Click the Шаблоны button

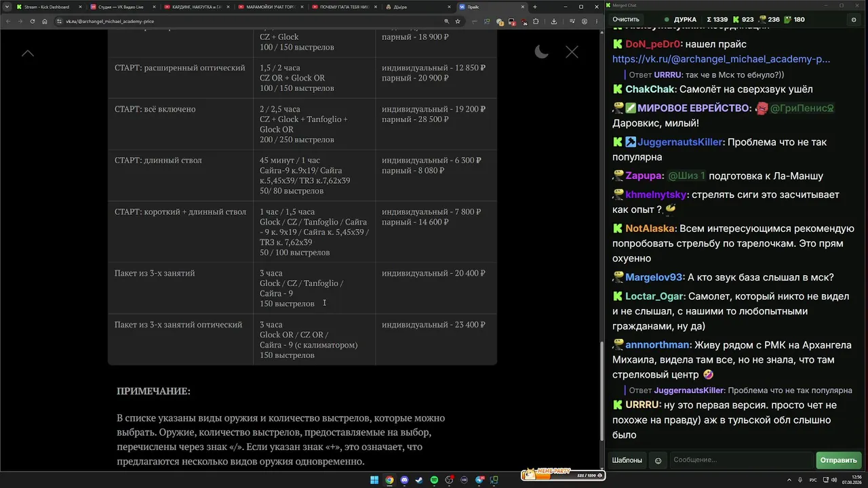(627, 460)
